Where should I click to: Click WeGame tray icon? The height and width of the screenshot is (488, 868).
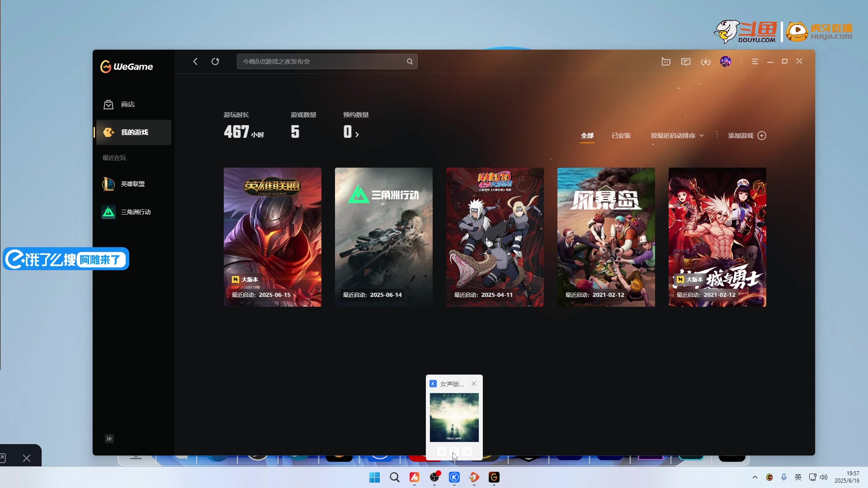[769, 477]
